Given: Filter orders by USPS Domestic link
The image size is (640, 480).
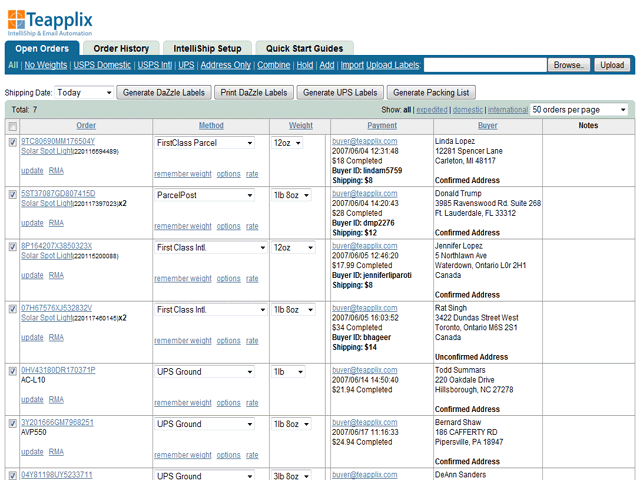Looking at the screenshot, I should click(x=102, y=65).
